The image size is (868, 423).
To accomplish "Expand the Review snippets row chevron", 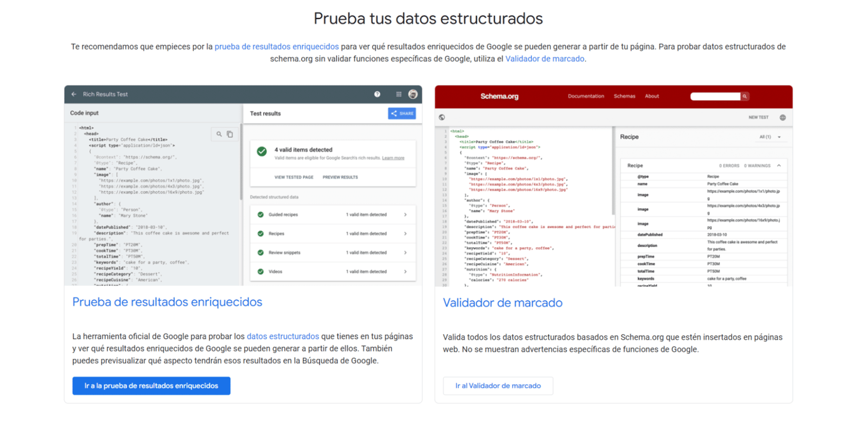I will pyautogui.click(x=405, y=253).
